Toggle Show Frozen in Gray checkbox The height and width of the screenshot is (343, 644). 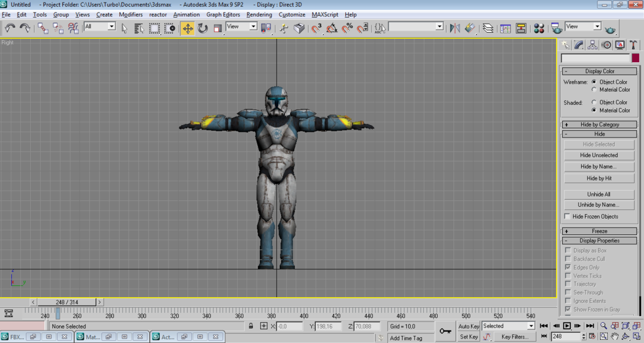tap(568, 309)
